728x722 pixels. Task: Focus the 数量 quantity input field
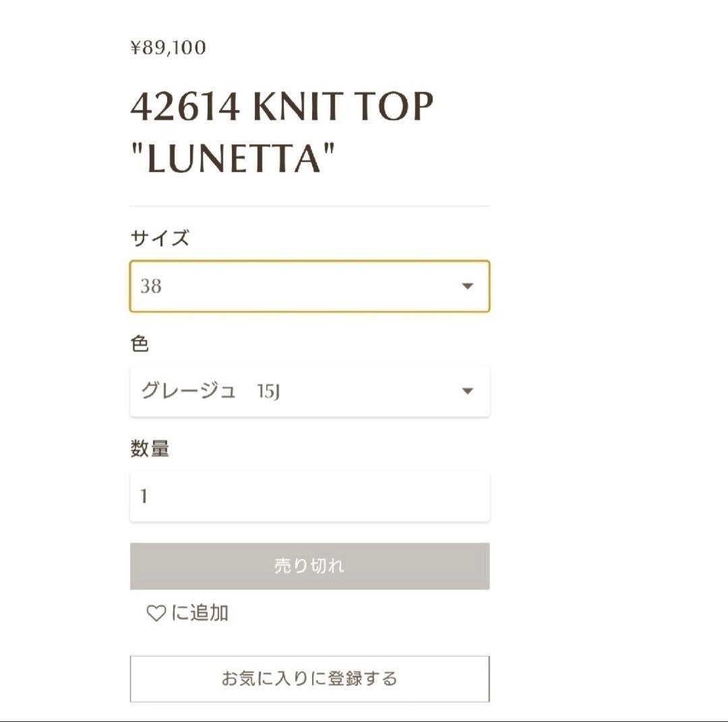pos(309,497)
